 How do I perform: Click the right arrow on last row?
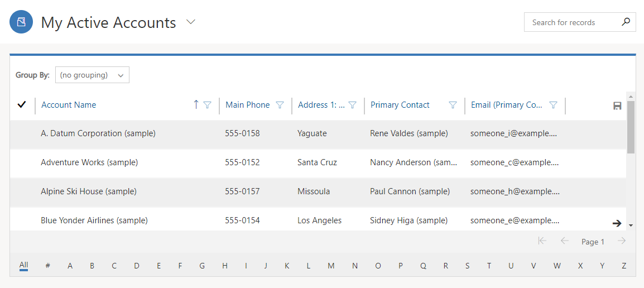click(617, 223)
